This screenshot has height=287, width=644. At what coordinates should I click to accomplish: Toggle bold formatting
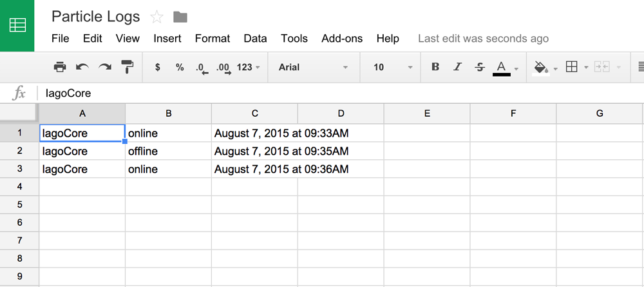[x=435, y=67]
